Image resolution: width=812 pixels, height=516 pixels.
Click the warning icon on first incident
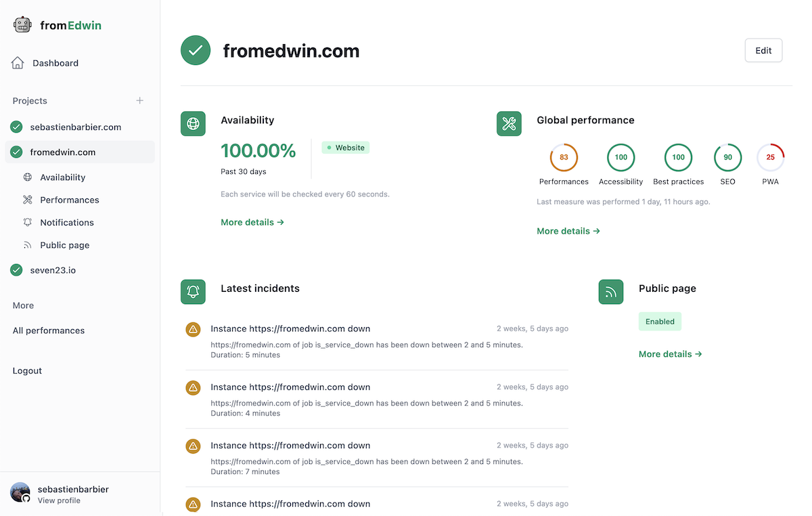click(193, 330)
